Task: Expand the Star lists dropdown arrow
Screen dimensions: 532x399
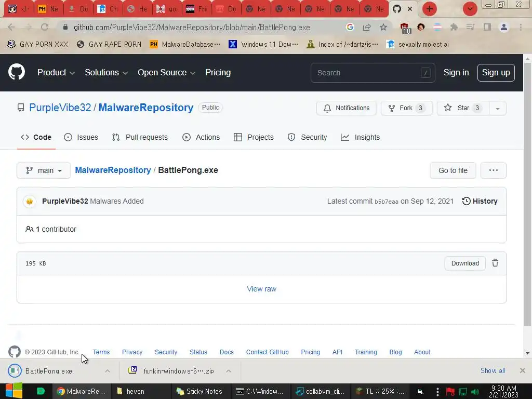Action: click(497, 108)
